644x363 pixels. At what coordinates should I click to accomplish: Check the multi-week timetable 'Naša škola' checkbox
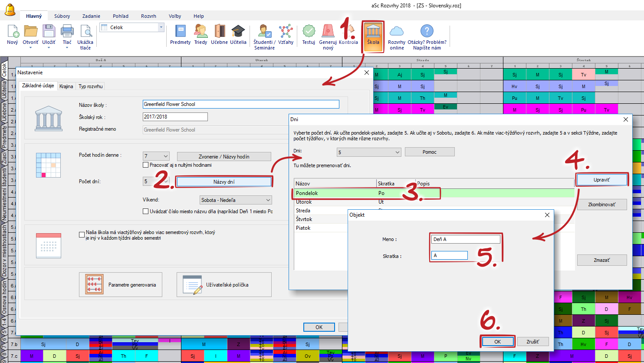tap(82, 235)
